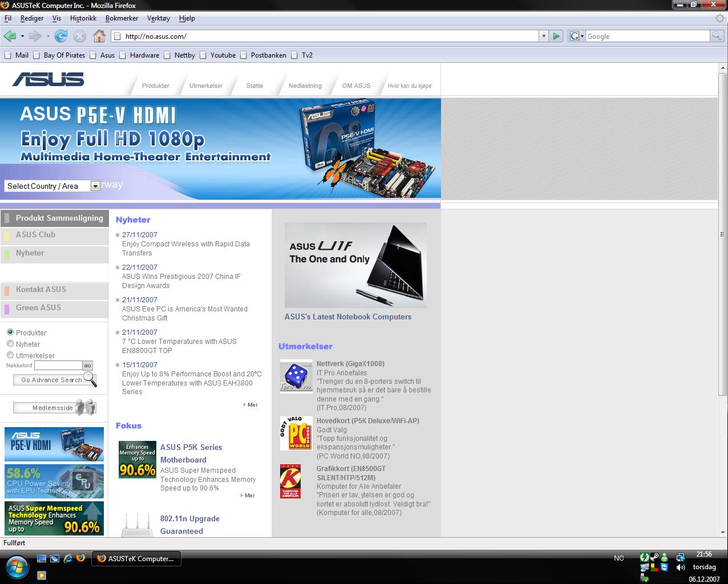
Task: Open Produkt Sammenligning in the sidebar
Action: click(x=55, y=218)
